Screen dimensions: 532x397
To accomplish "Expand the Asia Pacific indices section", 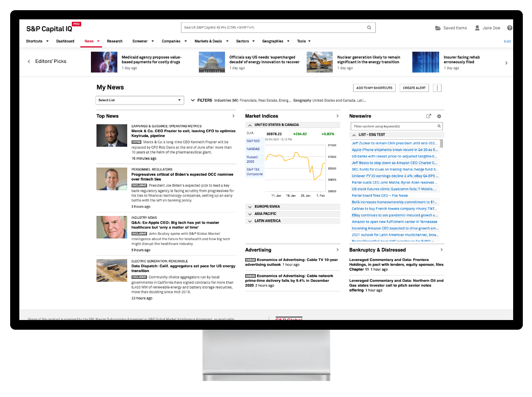I will 250,214.
